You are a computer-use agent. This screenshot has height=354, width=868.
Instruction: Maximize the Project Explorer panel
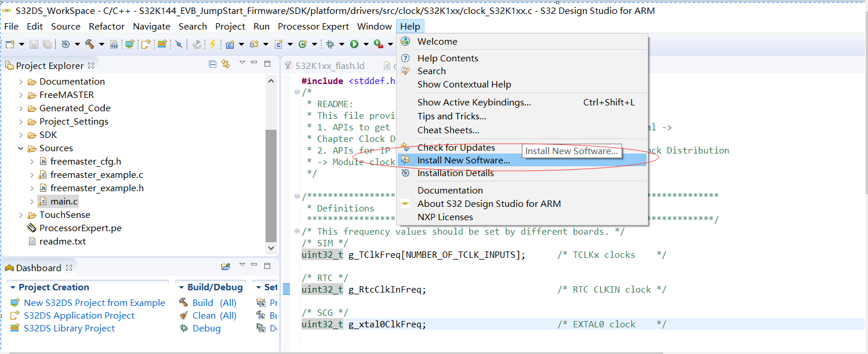[267, 63]
